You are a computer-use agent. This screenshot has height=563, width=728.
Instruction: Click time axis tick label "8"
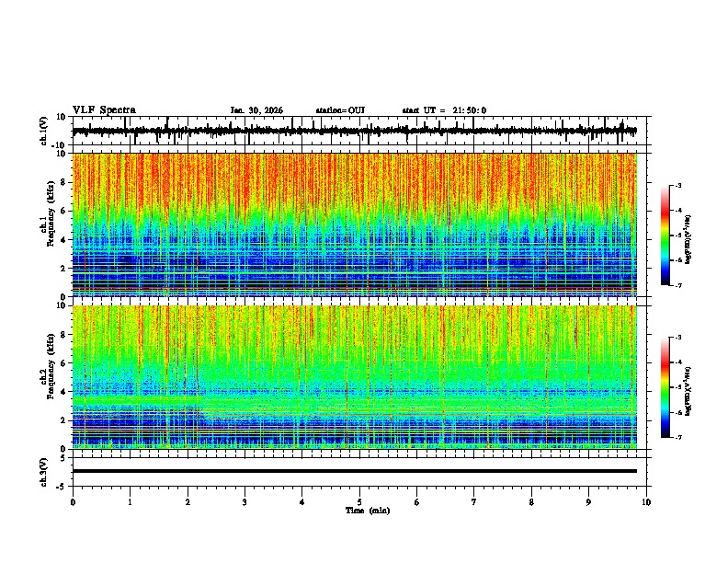pos(531,502)
